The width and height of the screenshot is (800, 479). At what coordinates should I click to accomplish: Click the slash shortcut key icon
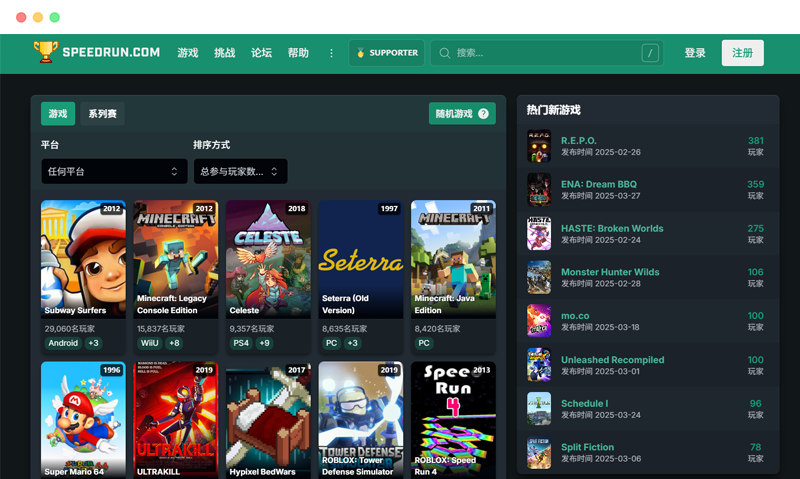coord(649,53)
